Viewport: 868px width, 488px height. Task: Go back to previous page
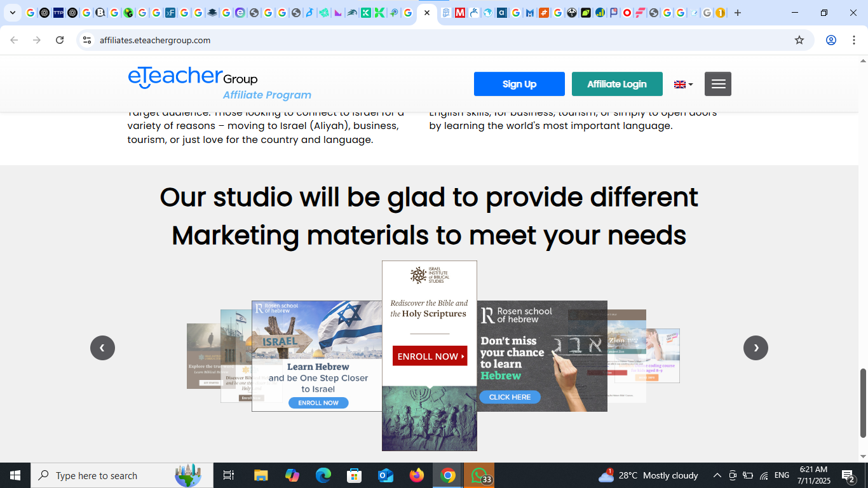(x=14, y=40)
